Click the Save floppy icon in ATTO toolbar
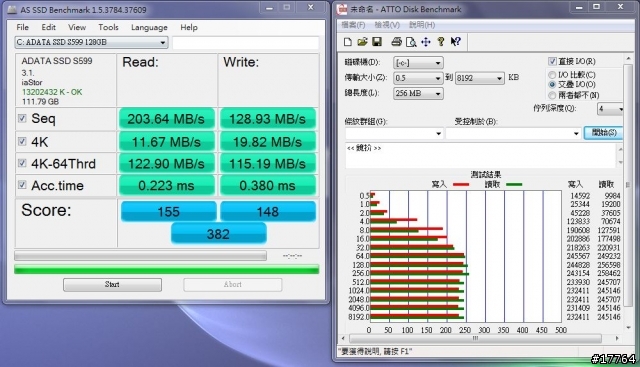The width and height of the screenshot is (640, 367). click(x=377, y=42)
